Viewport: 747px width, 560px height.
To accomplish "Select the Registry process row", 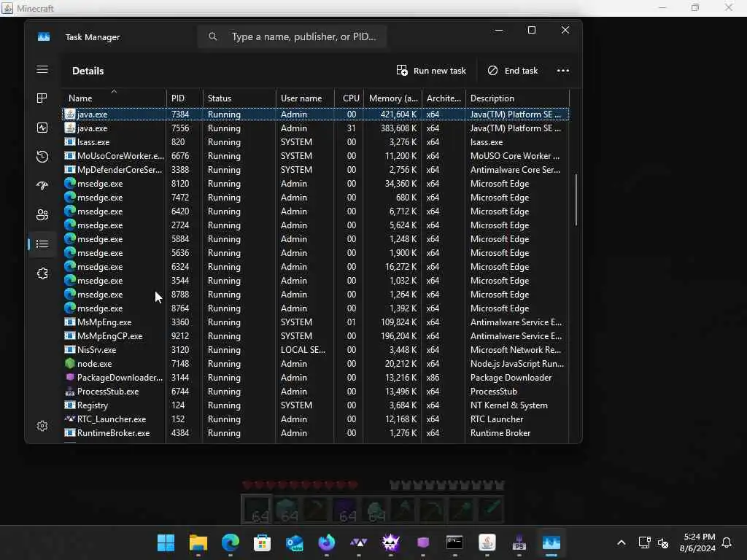I will [x=316, y=405].
